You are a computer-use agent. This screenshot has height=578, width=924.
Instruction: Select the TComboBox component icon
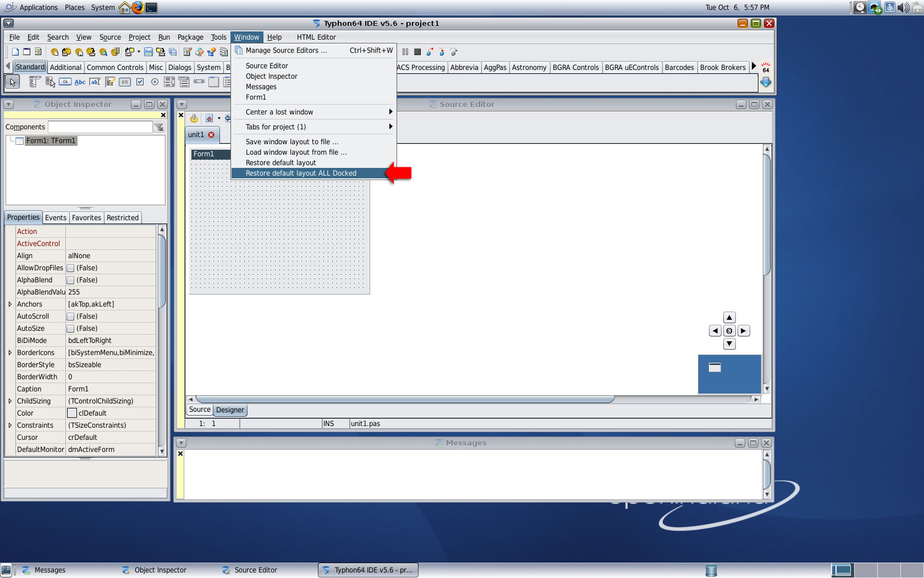(184, 82)
